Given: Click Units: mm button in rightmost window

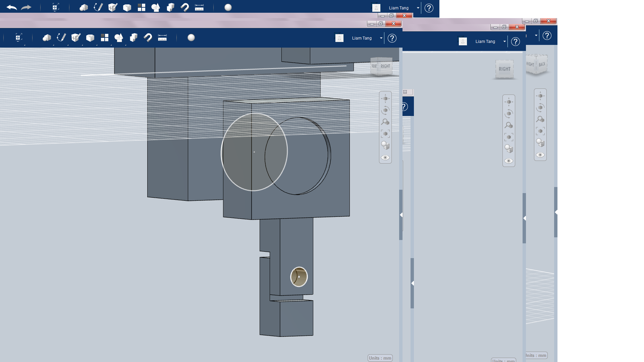Looking at the screenshot, I should pyautogui.click(x=536, y=355).
